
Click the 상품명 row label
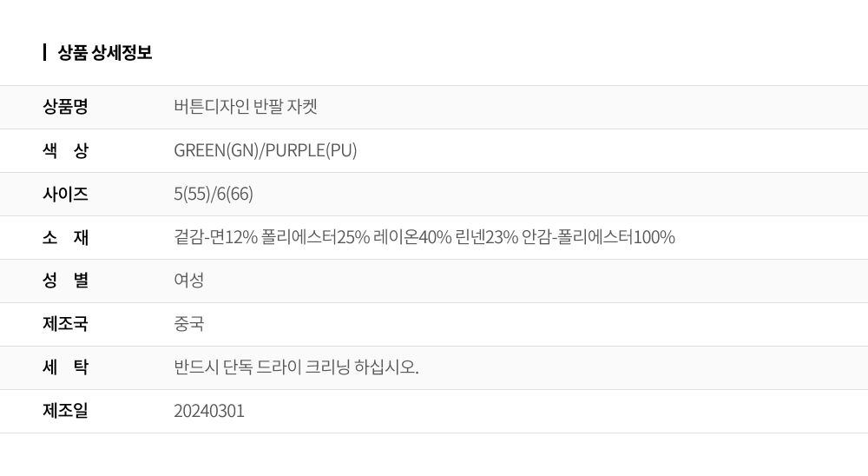coord(65,106)
